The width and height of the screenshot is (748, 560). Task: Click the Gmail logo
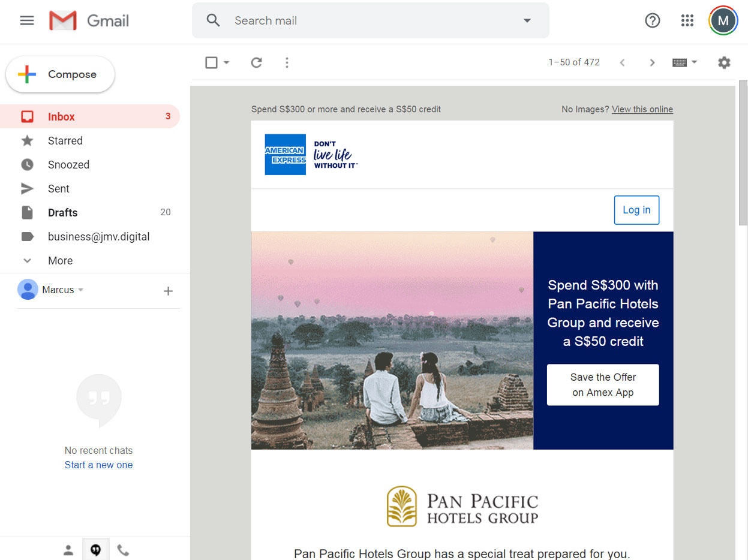(89, 21)
